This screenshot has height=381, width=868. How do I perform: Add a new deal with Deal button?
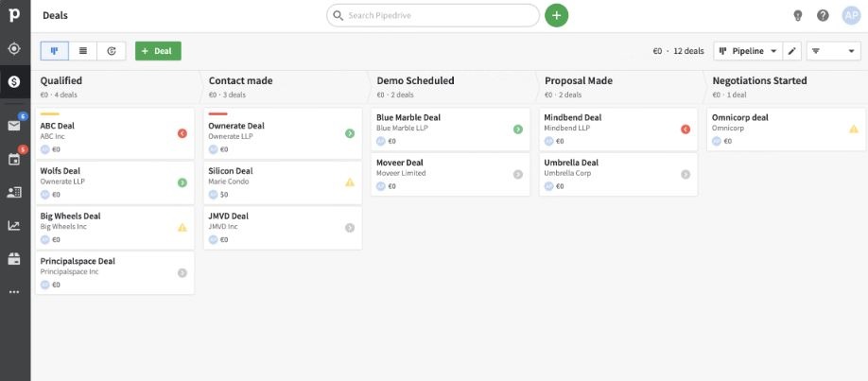pos(158,51)
